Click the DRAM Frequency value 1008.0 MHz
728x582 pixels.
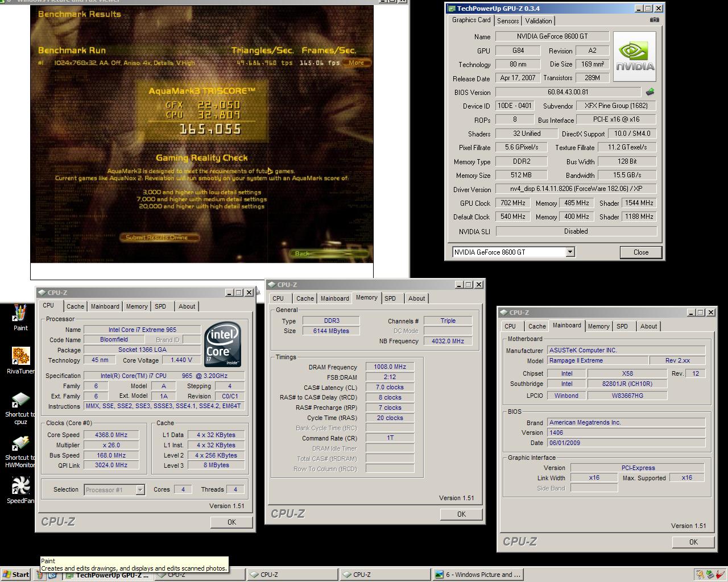pos(390,367)
